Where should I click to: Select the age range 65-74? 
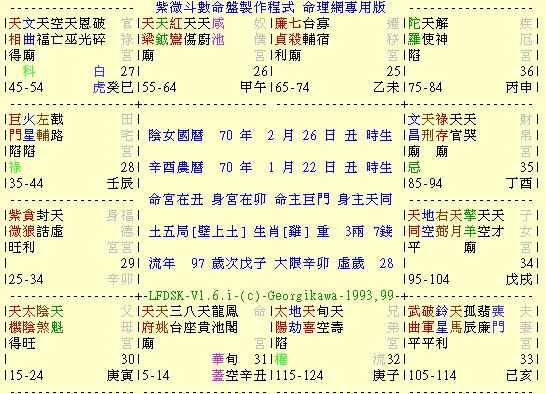292,87
